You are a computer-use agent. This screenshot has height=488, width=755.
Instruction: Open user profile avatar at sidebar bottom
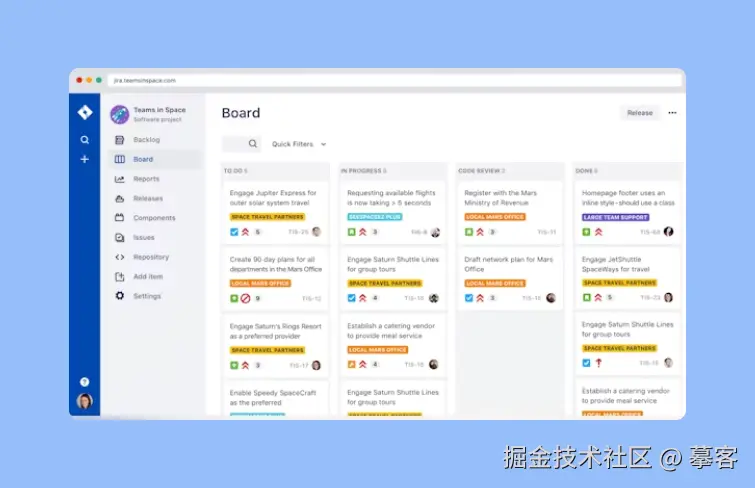[84, 401]
